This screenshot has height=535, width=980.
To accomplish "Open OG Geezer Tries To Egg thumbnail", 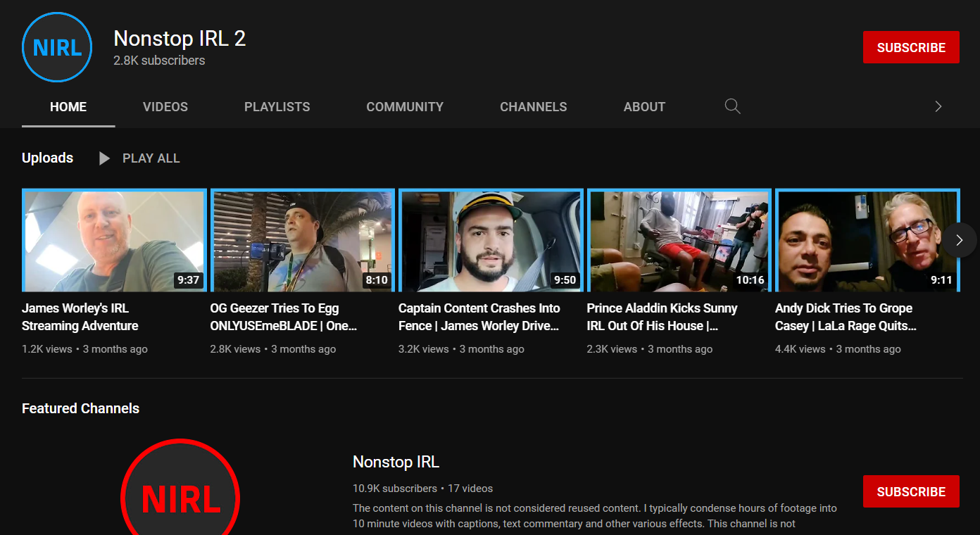I will click(x=303, y=240).
